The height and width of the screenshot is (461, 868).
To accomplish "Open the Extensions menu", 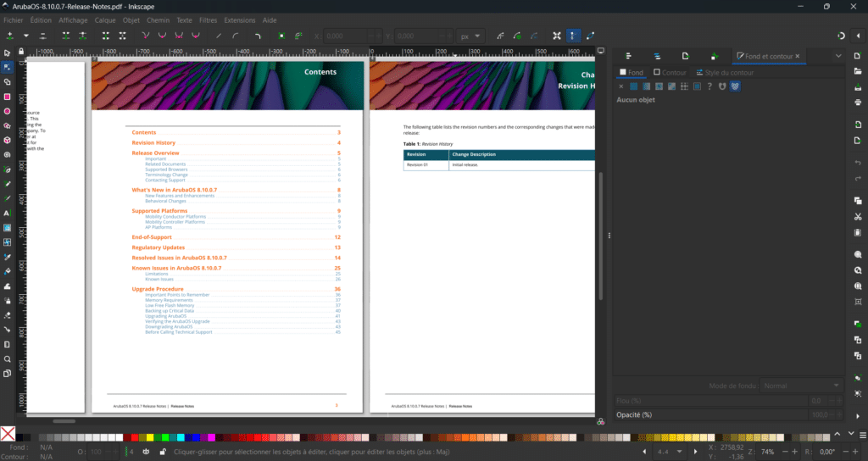I will click(x=240, y=20).
